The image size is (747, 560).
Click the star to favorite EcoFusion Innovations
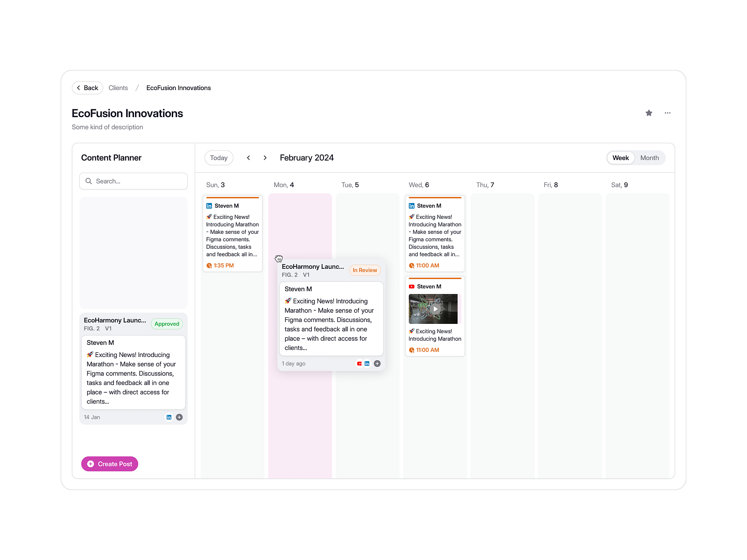click(x=648, y=113)
